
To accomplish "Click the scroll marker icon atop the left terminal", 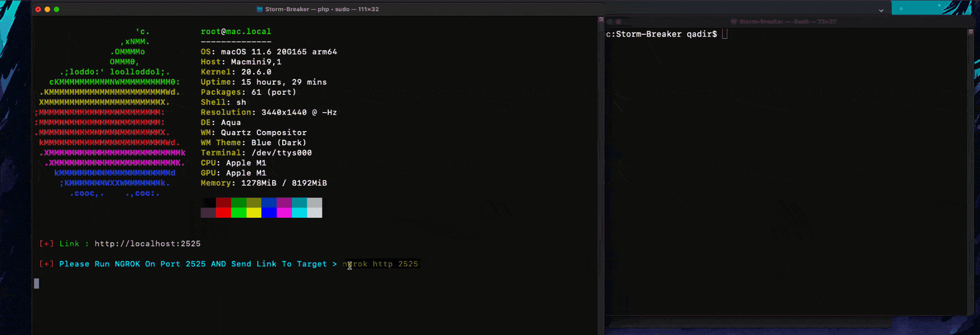I will click(x=601, y=19).
